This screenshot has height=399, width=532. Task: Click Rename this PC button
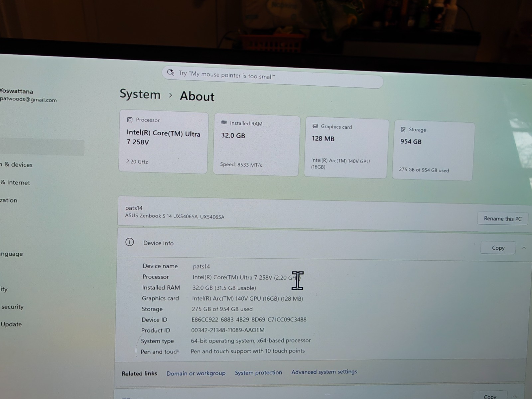coord(502,218)
